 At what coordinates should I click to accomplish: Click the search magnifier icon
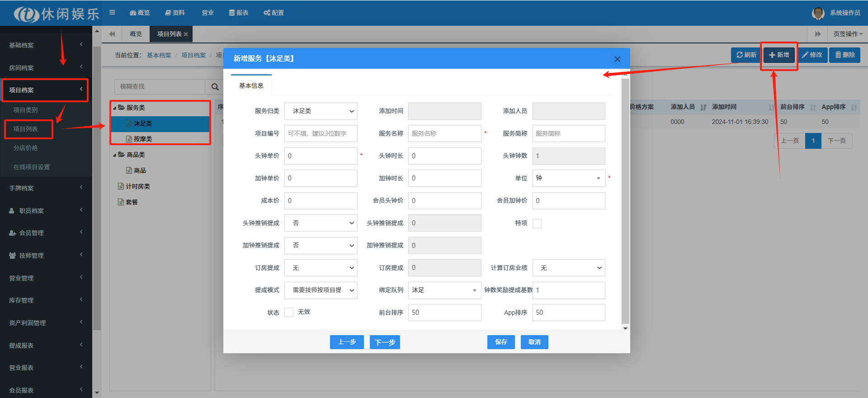[215, 87]
